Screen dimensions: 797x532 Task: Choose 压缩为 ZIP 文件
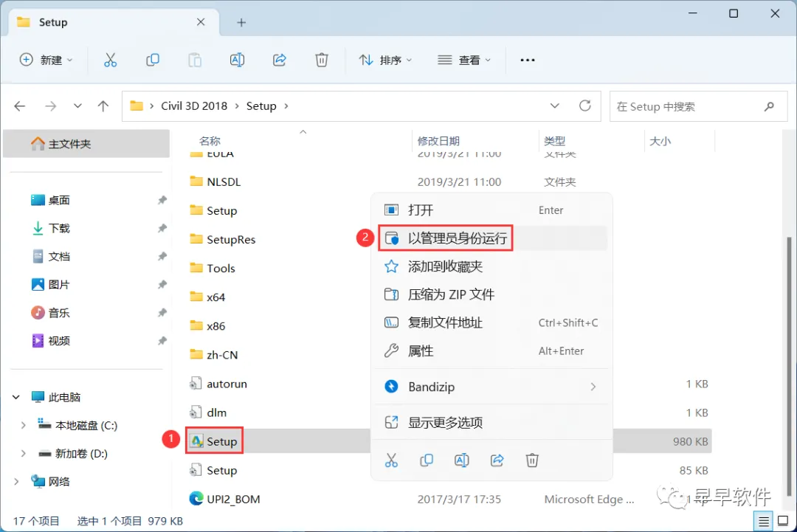(x=491, y=294)
